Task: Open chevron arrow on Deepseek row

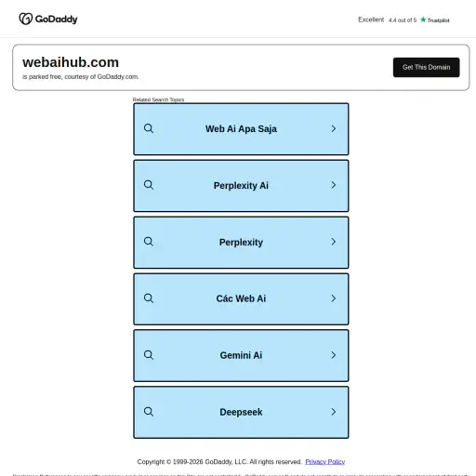Action: click(334, 412)
